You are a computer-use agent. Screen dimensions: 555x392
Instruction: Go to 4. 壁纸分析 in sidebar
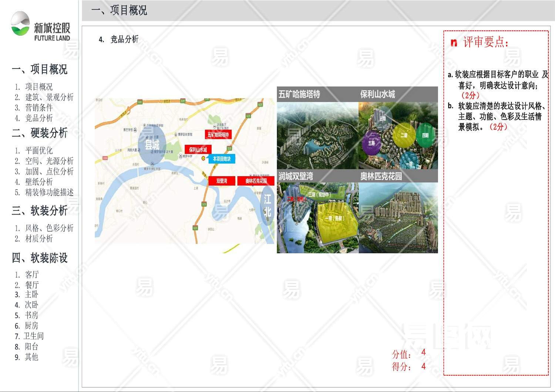pyautogui.click(x=34, y=182)
